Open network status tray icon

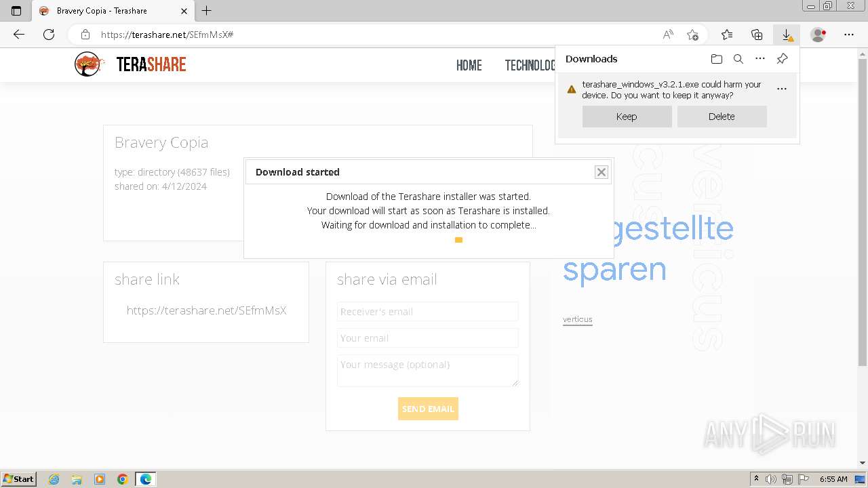pos(787,479)
